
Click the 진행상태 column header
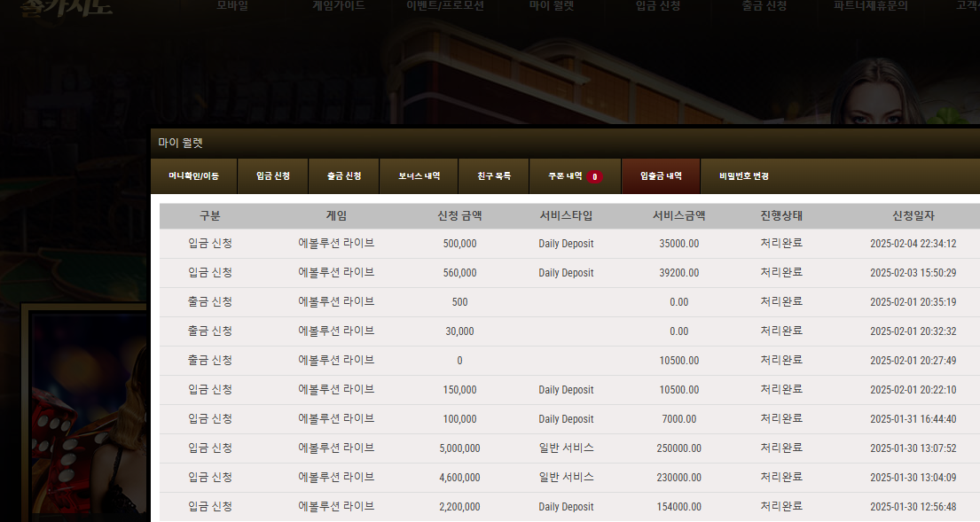[781, 215]
